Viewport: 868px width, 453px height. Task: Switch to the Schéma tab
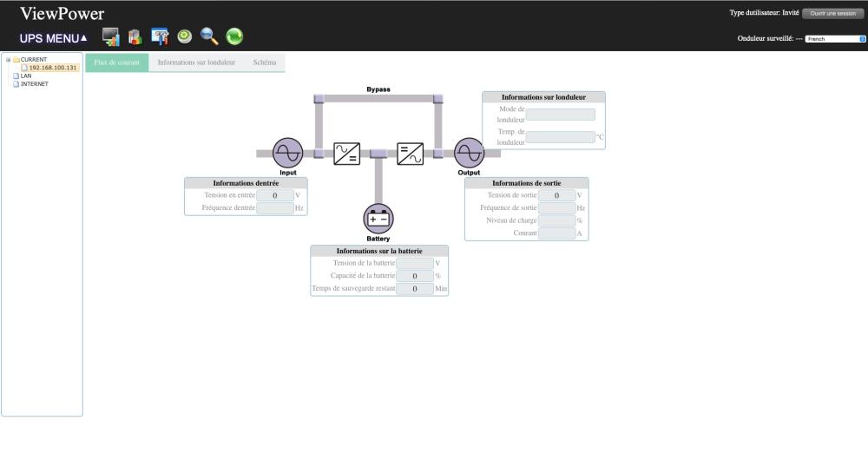(x=265, y=62)
